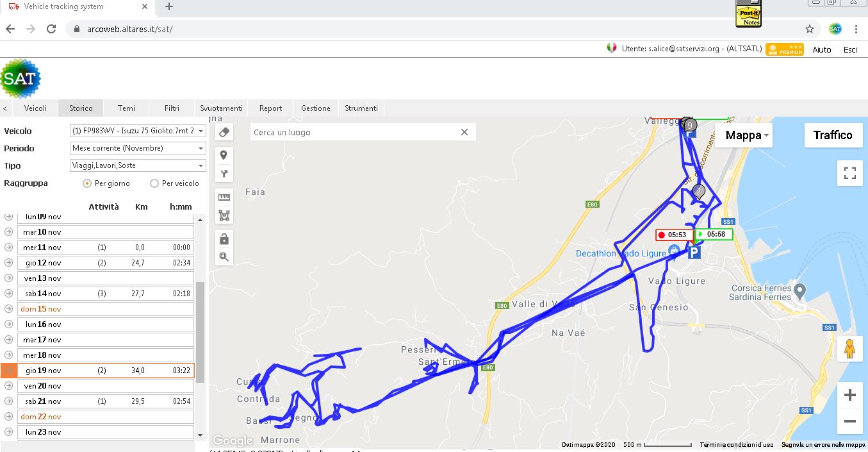Select the "Per veicolo" grouping option

tap(154, 183)
